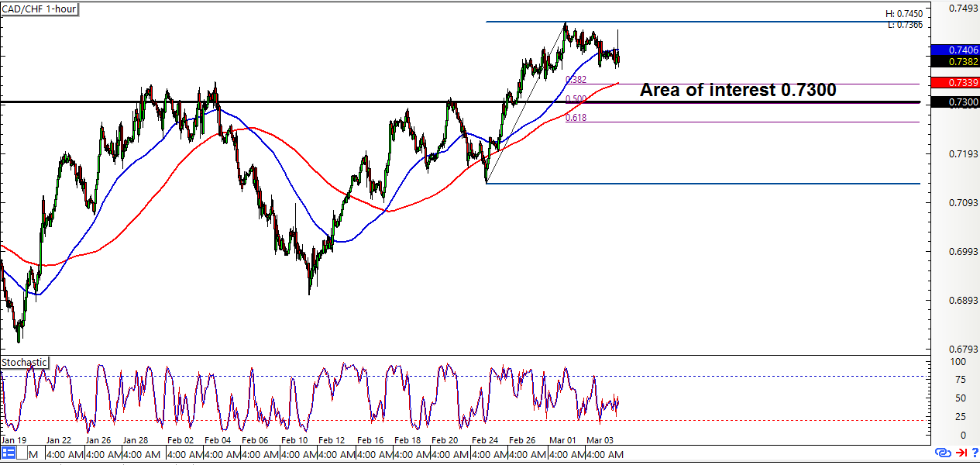Click the blue question mark help icon
The image size is (980, 465).
click(x=974, y=453)
